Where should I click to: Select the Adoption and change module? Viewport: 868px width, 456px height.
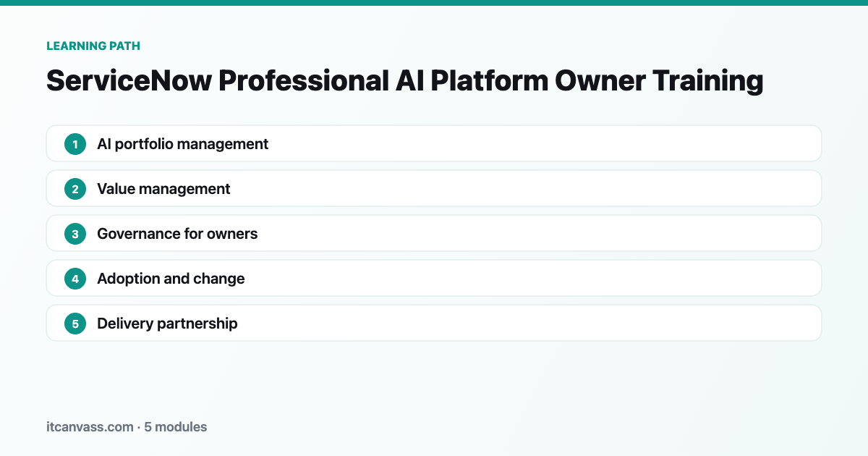click(434, 278)
